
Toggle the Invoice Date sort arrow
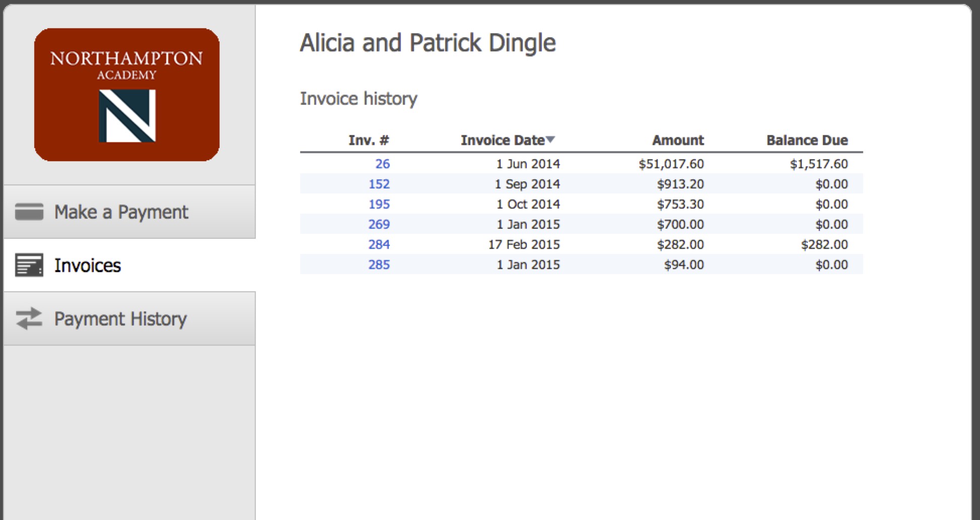(x=550, y=140)
